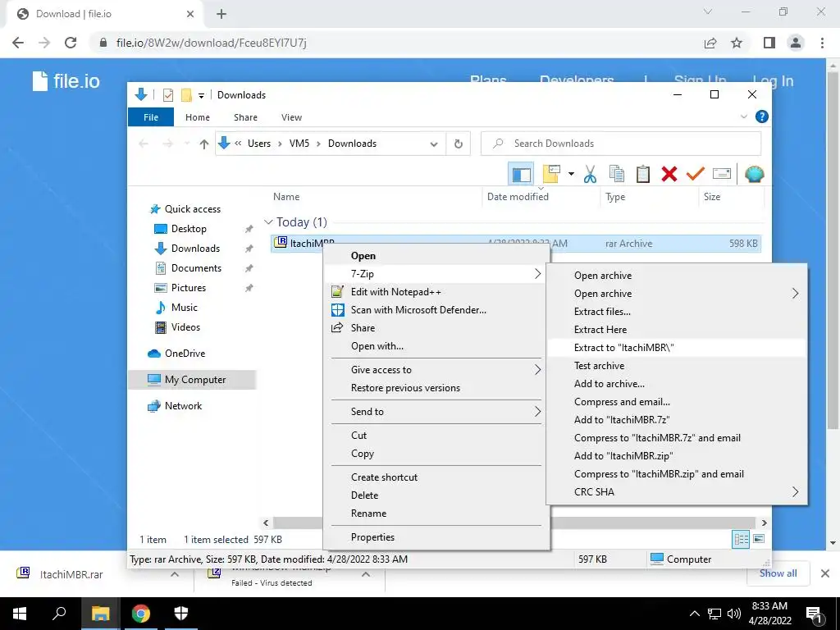Viewport: 840px width, 630px height.
Task: Click the Explorer help icon
Action: click(762, 116)
